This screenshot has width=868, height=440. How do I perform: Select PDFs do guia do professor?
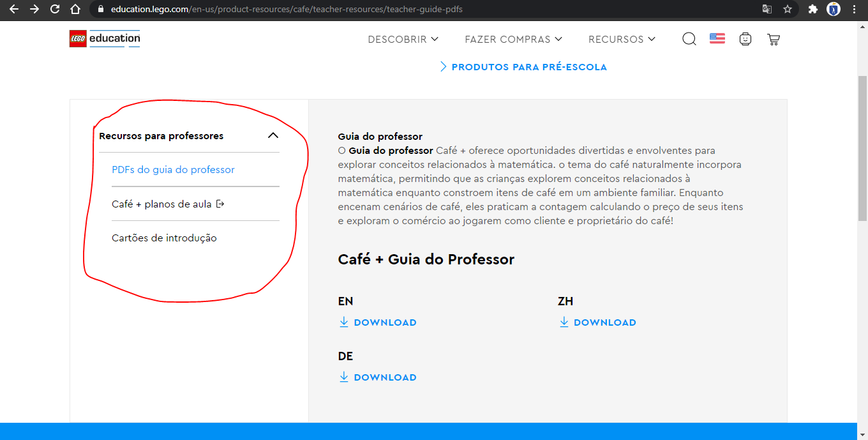(x=173, y=170)
